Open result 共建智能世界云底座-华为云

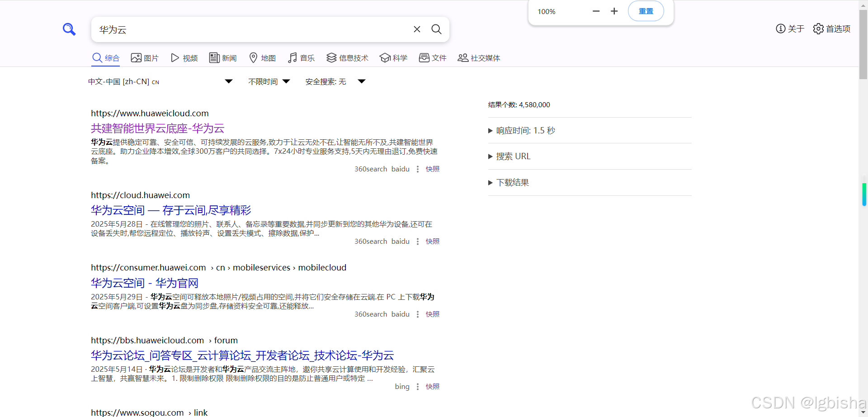point(158,128)
